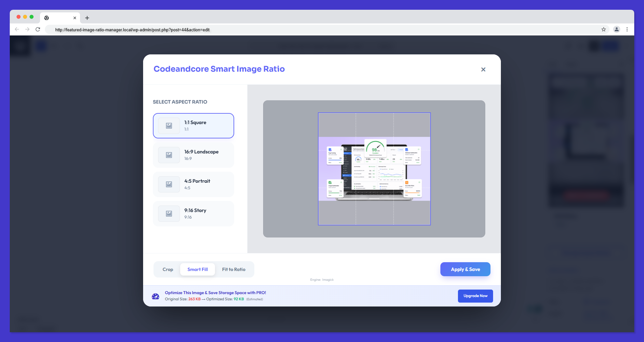Click 'Optimize This Image & Save Storage Space with PRO!' text

coord(215,292)
